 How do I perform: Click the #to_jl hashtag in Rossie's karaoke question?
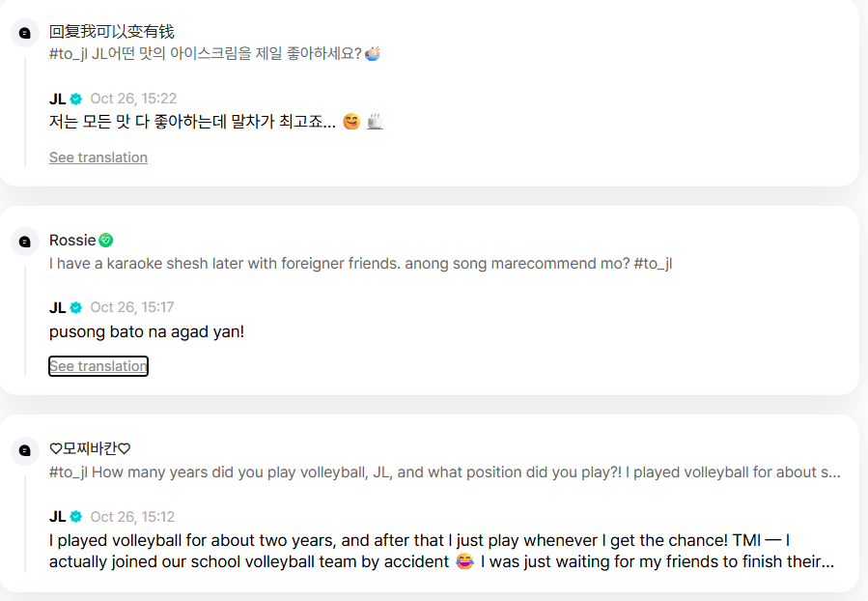click(653, 263)
